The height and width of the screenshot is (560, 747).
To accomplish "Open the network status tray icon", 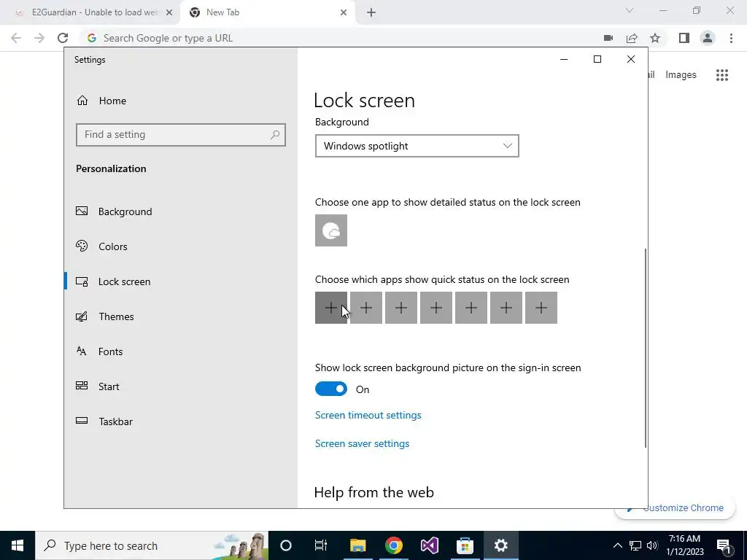I will pyautogui.click(x=635, y=545).
